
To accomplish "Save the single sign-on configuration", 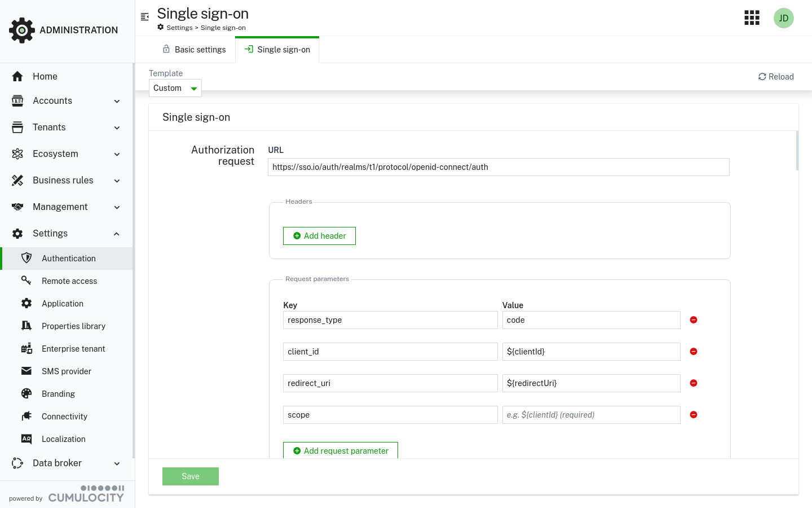I will coord(190,476).
